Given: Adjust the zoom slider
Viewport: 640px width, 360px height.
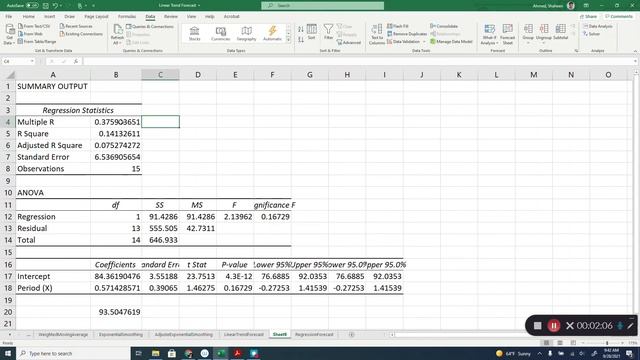Looking at the screenshot, I should [607, 343].
